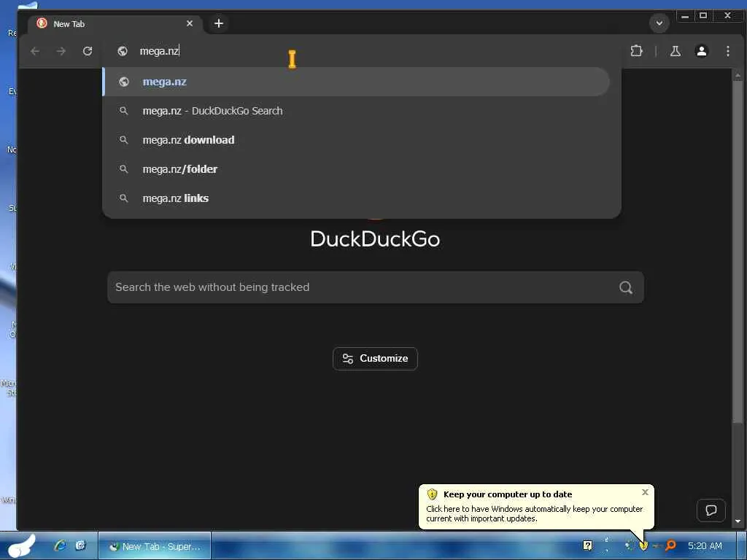This screenshot has height=560, width=747.
Task: Open the Extensions puzzle icon
Action: pos(636,51)
